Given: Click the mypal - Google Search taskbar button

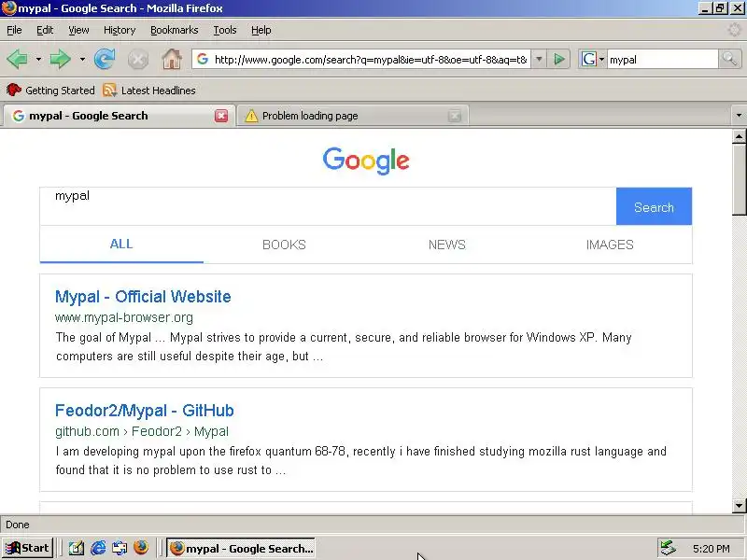Looking at the screenshot, I should coord(241,548).
